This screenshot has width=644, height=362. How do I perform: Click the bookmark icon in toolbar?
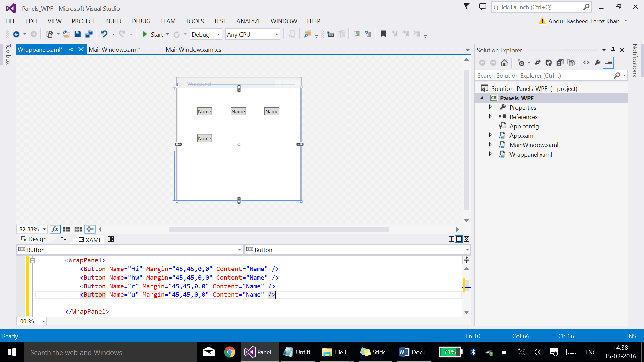click(x=383, y=34)
